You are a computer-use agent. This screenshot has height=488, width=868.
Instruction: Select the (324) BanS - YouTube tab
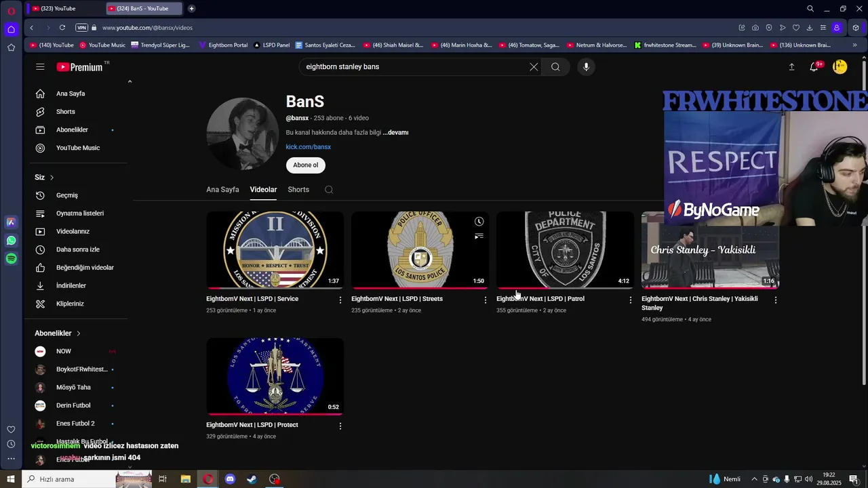pyautogui.click(x=144, y=9)
